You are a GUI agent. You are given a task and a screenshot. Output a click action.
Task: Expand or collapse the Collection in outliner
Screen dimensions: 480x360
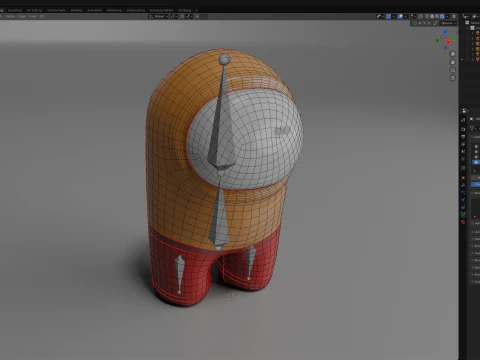coord(467,28)
